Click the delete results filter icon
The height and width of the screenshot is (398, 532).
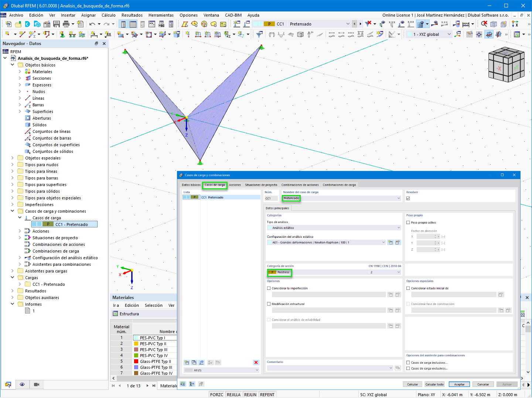pyautogui.click(x=368, y=24)
